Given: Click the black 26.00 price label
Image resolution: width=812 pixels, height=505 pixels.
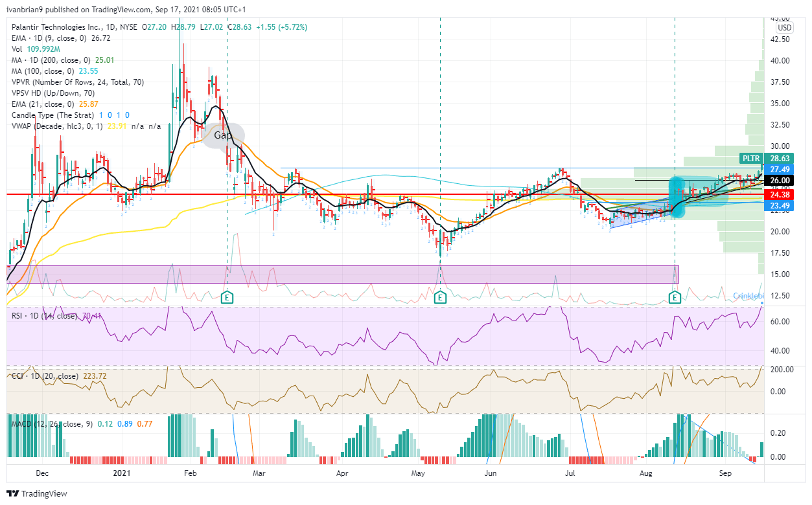Looking at the screenshot, I should pyautogui.click(x=779, y=181).
